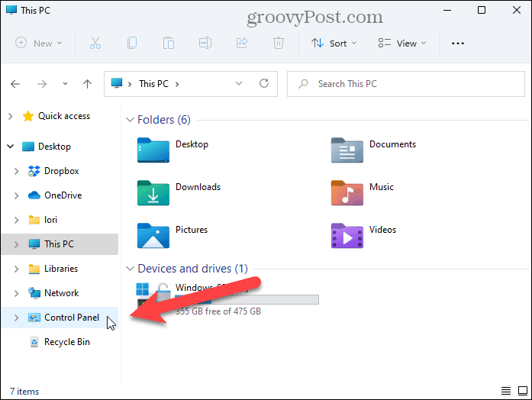Go up one level with up arrow
Image resolution: width=532 pixels, height=400 pixels.
pyautogui.click(x=87, y=84)
